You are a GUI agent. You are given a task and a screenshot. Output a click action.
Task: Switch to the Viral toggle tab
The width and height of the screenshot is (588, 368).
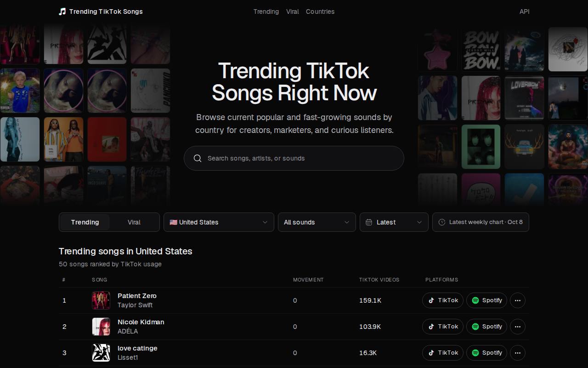tap(134, 222)
